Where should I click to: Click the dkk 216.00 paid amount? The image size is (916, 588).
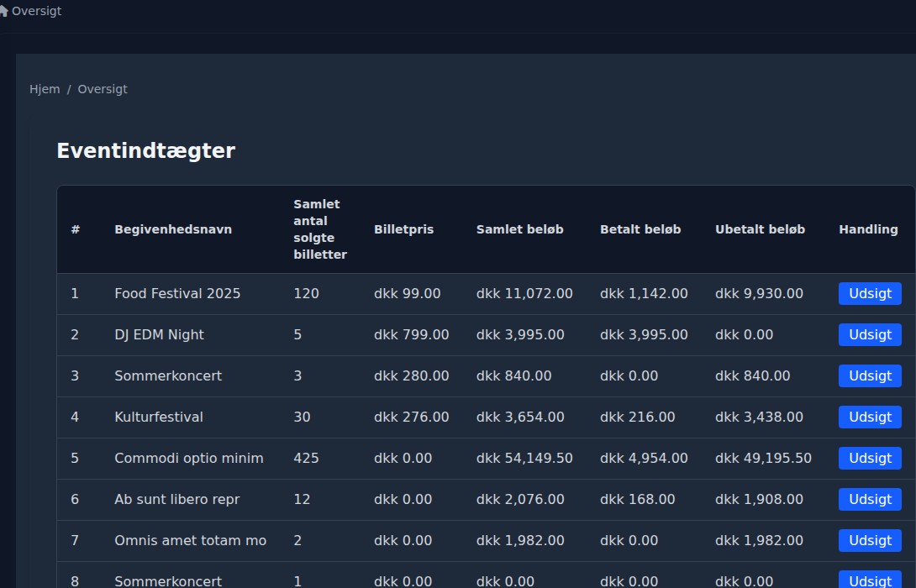click(x=637, y=417)
